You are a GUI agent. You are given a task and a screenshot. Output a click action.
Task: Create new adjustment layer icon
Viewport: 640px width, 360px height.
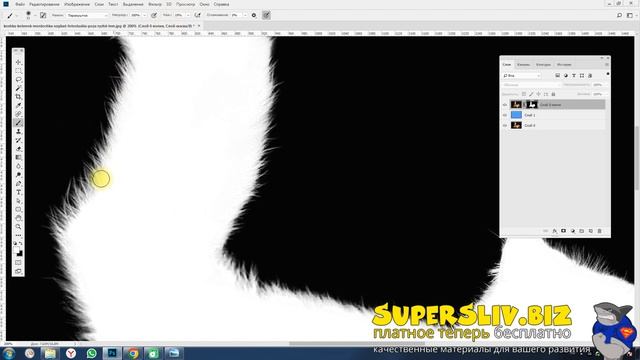click(x=573, y=231)
